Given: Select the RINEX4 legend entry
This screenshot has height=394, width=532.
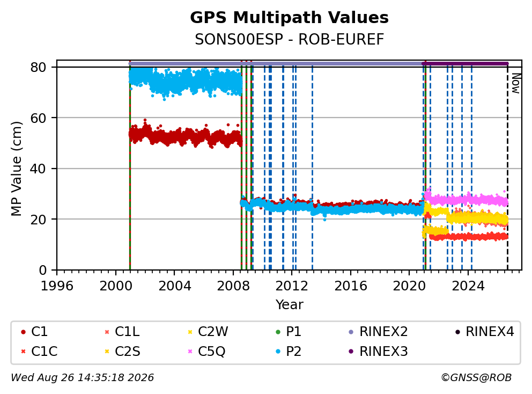Looking at the screenshot, I should pos(484,332).
